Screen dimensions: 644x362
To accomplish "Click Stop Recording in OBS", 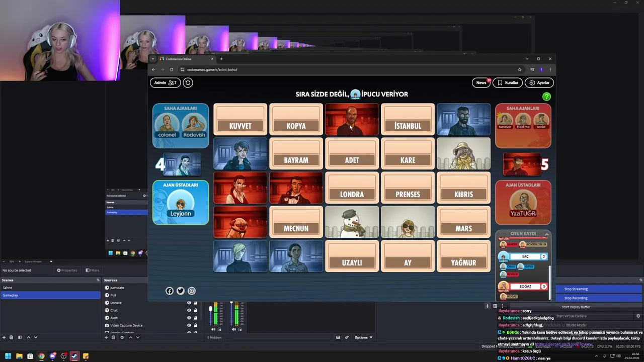I will (576, 298).
